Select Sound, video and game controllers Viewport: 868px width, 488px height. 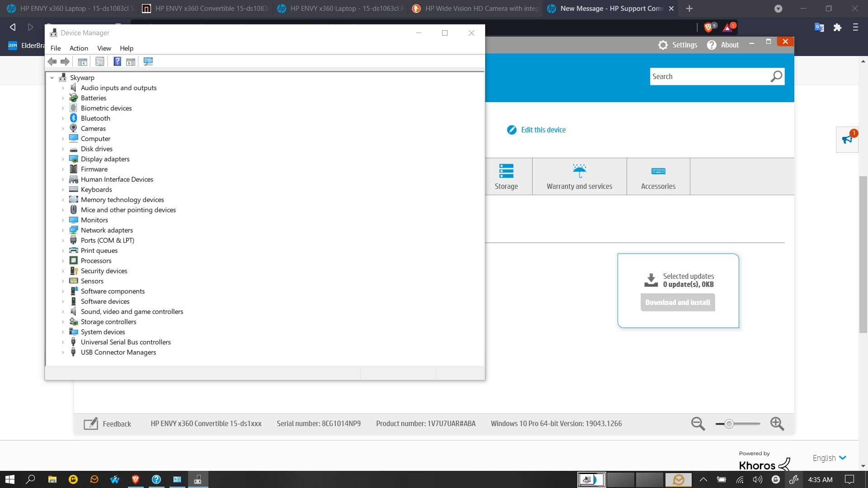click(132, 311)
